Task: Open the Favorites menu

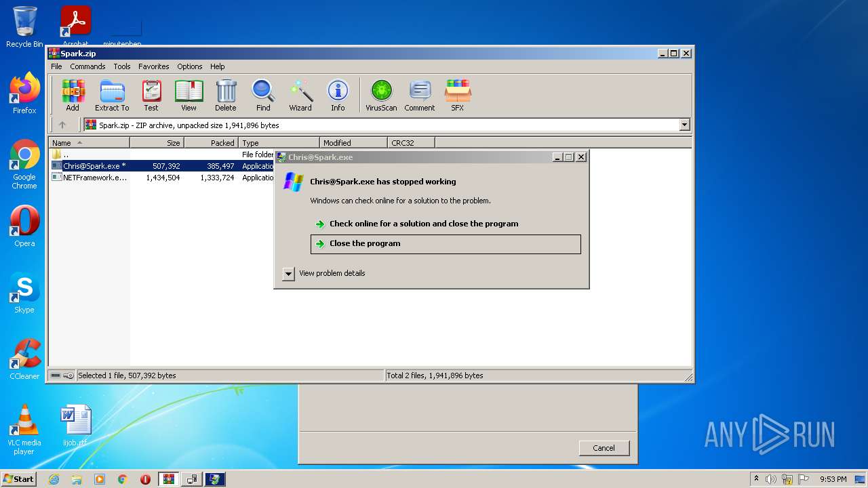Action: 154,66
